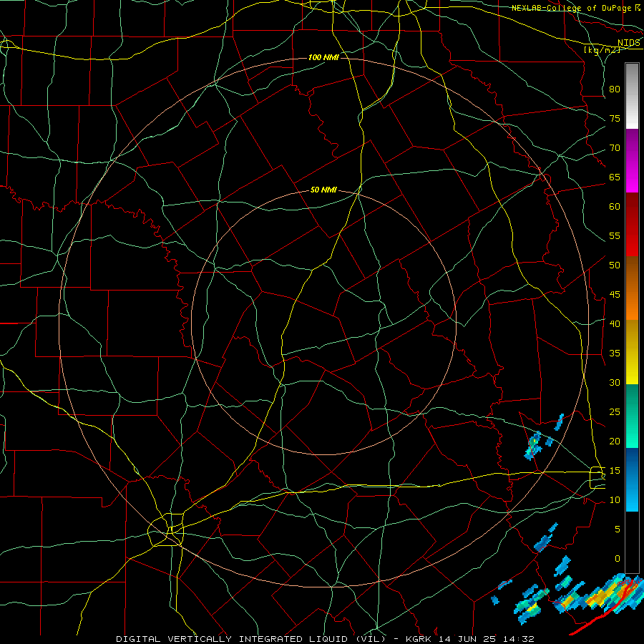The width and height of the screenshot is (644, 644).
Task: Select the 30 value on the legend
Action: [615, 383]
